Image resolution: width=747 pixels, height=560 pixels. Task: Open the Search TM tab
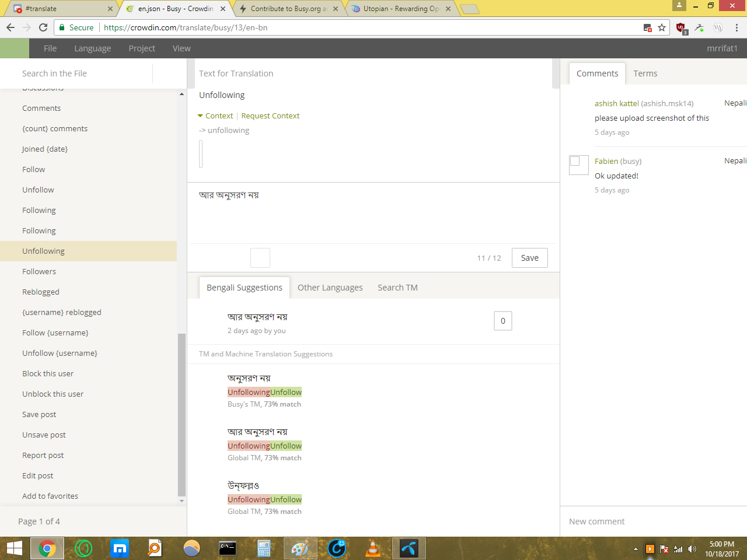pos(397,288)
